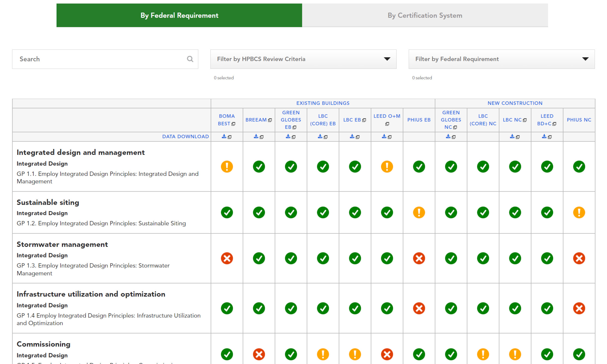
Task: Click LBC (Core) EB warning icon in Commissioning row
Action: click(x=323, y=354)
